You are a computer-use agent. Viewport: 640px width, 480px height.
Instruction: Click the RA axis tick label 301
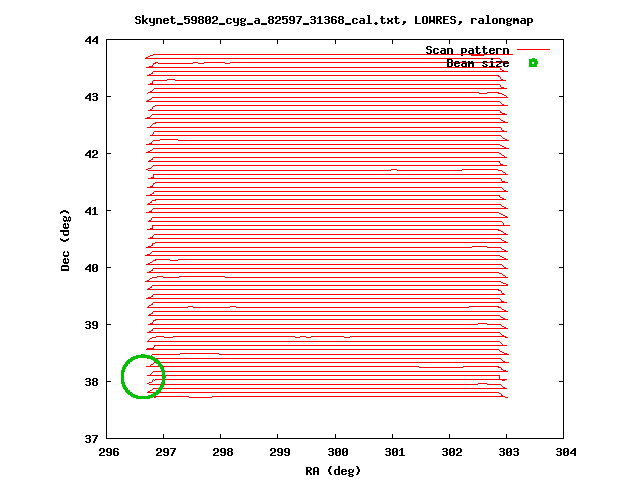tap(395, 452)
